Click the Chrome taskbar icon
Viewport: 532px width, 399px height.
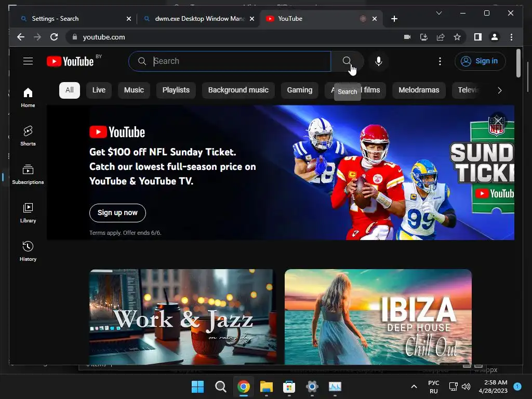(x=243, y=387)
